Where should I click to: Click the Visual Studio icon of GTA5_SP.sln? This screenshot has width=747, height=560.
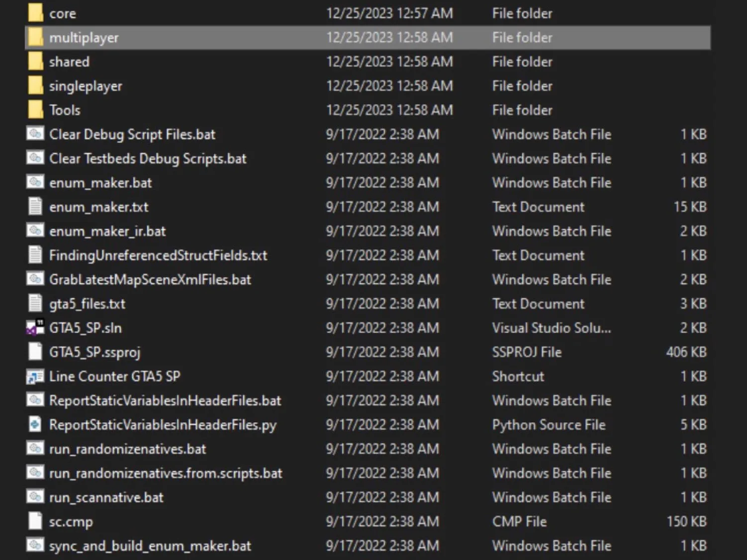35,327
